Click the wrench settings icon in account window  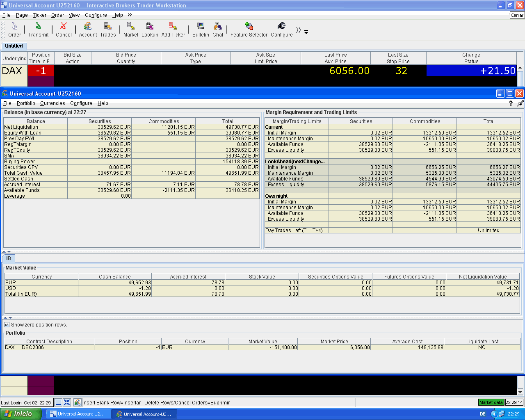[520, 103]
